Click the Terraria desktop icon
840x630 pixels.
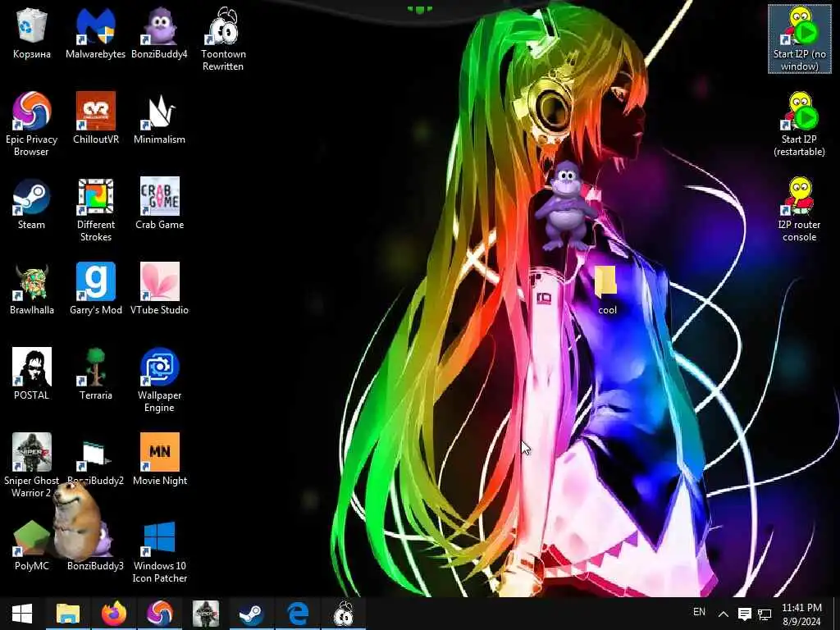95,374
